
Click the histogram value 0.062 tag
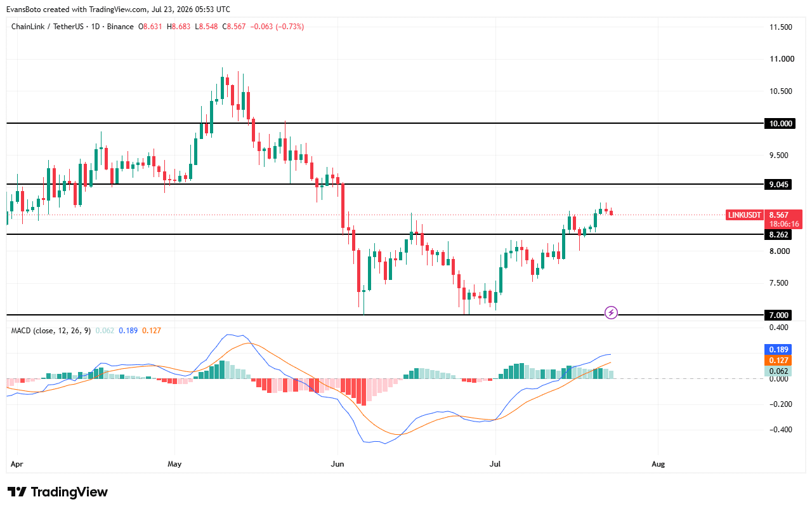778,371
